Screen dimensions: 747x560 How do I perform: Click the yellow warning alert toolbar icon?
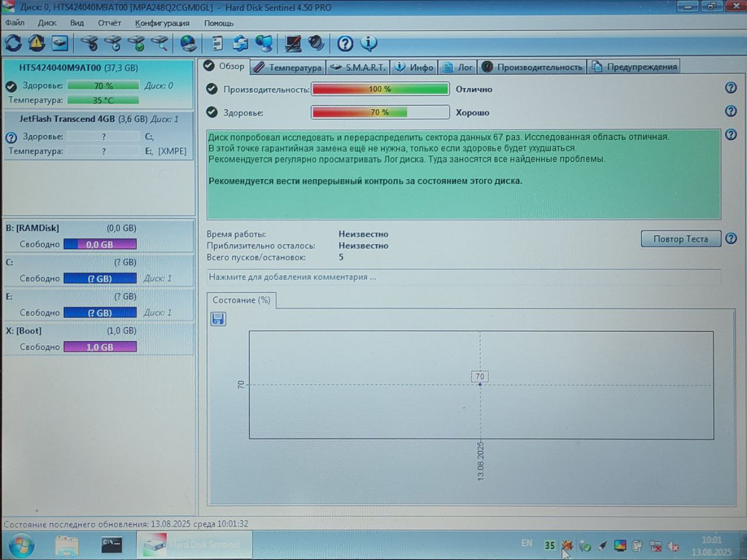(36, 43)
